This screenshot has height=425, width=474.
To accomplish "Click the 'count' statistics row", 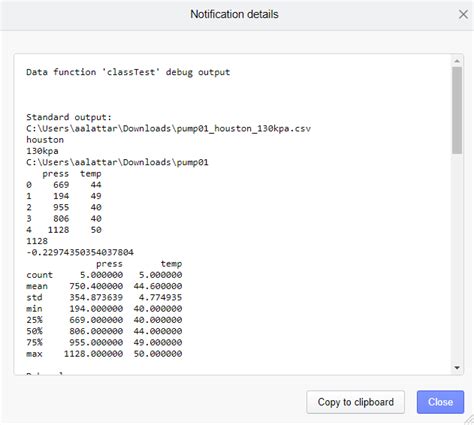I will 104,275.
